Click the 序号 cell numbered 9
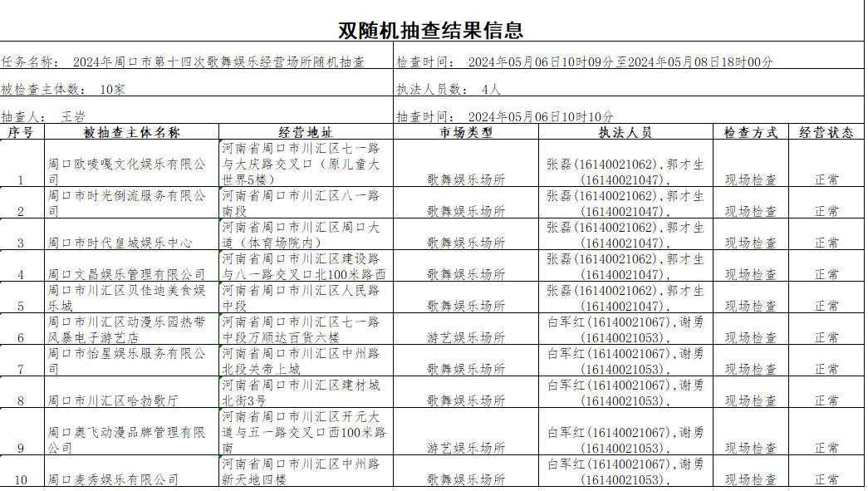The image size is (868, 491). [x=22, y=432]
